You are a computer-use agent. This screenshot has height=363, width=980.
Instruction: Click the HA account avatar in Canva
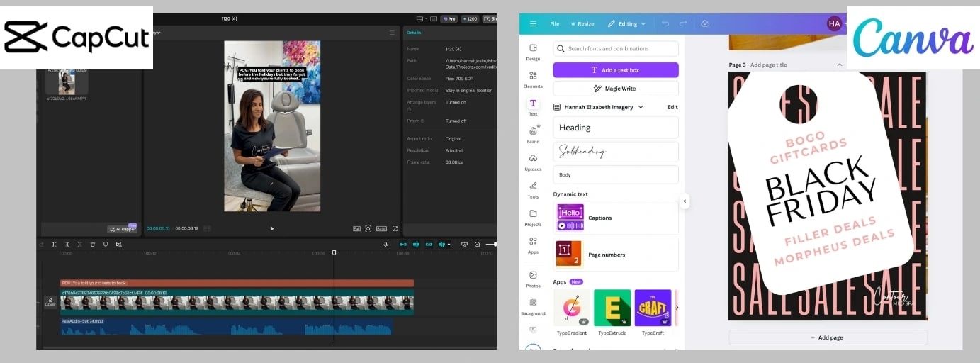pyautogui.click(x=834, y=23)
